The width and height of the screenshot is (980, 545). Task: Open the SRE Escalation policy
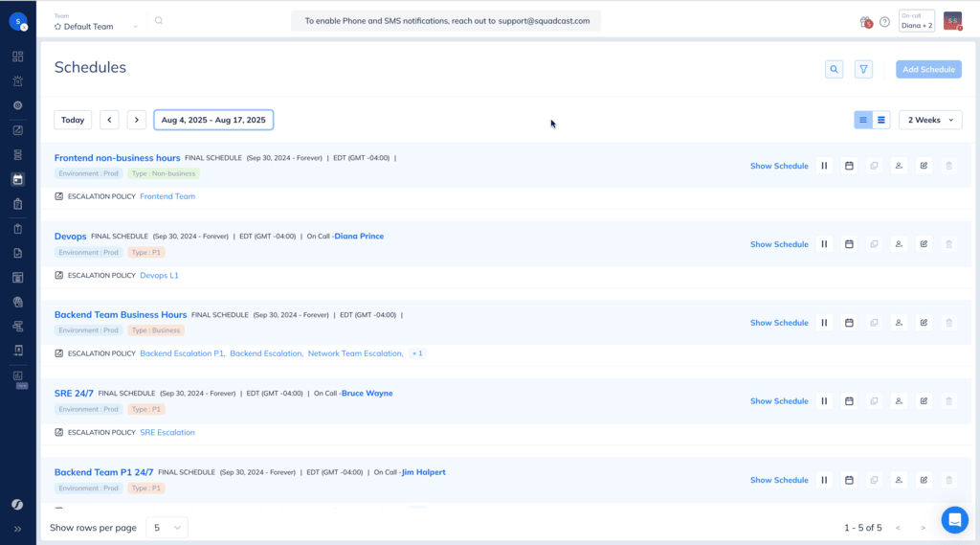coord(167,432)
